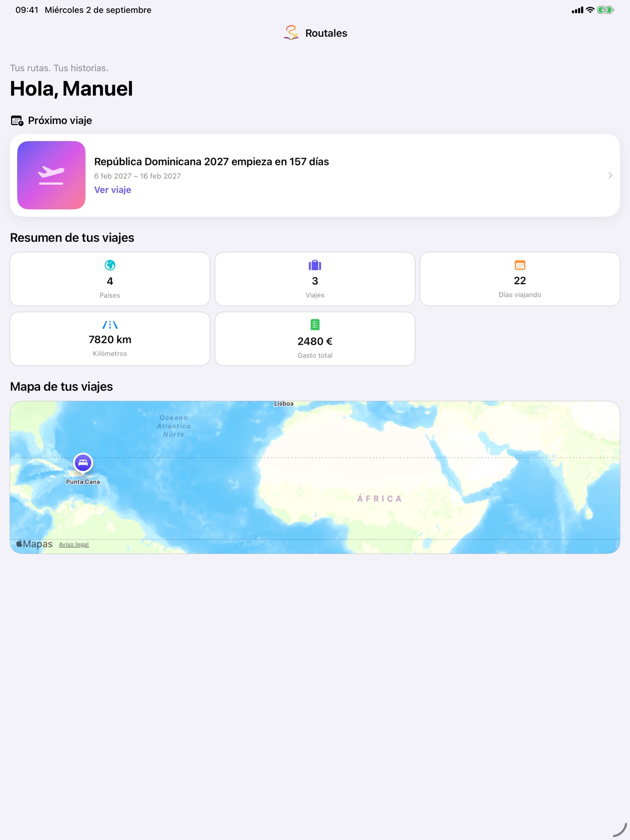Select the Punta Cana hotel map pin
Image resolution: width=630 pixels, height=840 pixels.
coord(83,462)
